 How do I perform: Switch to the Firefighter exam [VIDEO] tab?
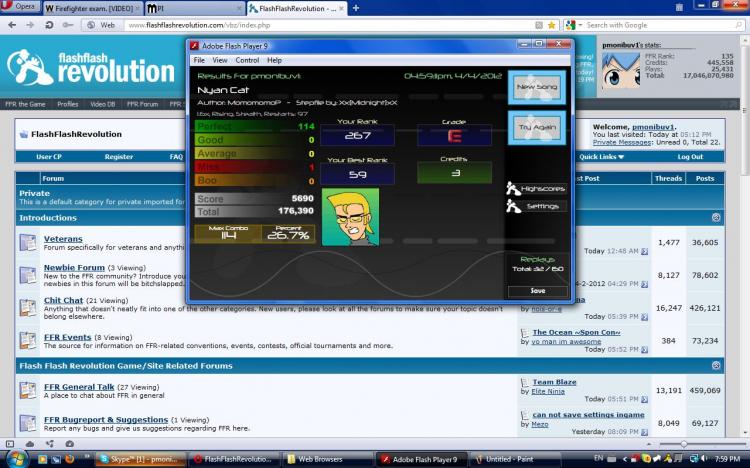[x=93, y=8]
